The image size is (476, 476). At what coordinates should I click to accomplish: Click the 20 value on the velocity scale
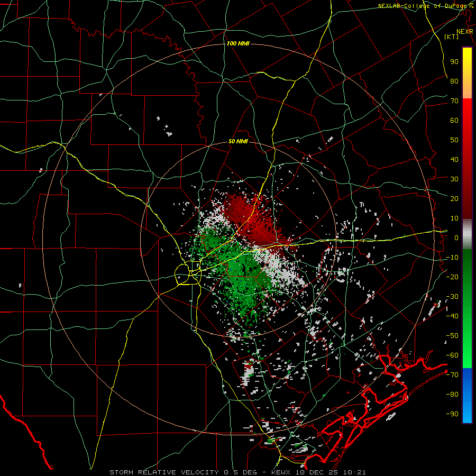pos(454,198)
